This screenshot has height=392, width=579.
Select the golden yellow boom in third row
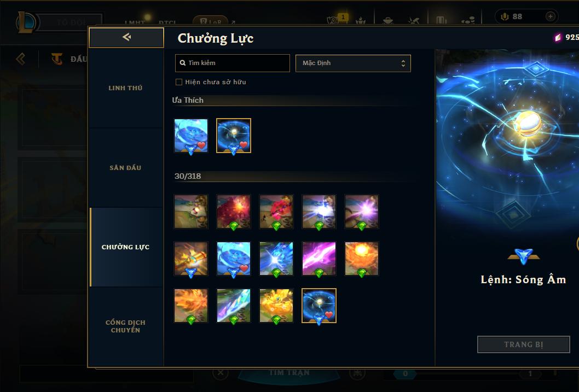point(276,305)
